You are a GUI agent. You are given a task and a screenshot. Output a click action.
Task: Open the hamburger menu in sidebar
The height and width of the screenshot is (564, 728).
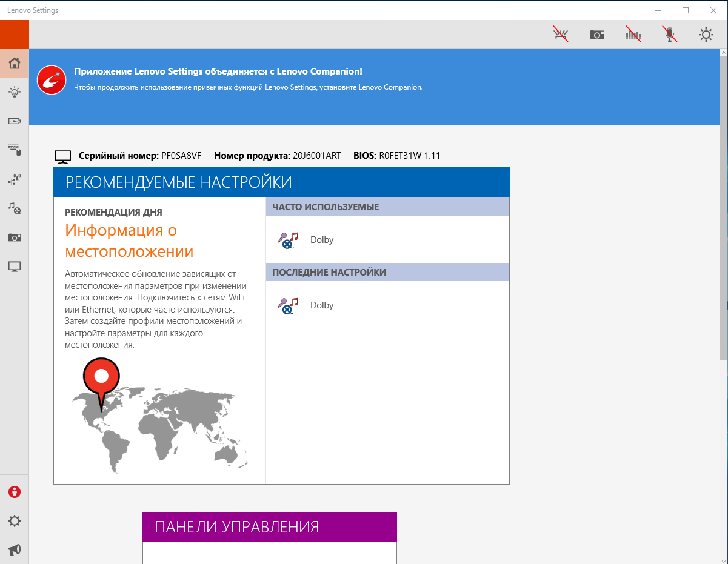pyautogui.click(x=15, y=35)
